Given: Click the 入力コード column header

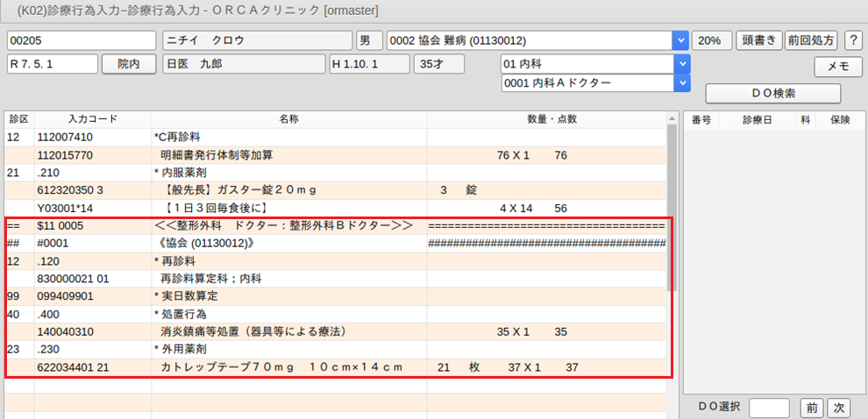Looking at the screenshot, I should tap(92, 119).
